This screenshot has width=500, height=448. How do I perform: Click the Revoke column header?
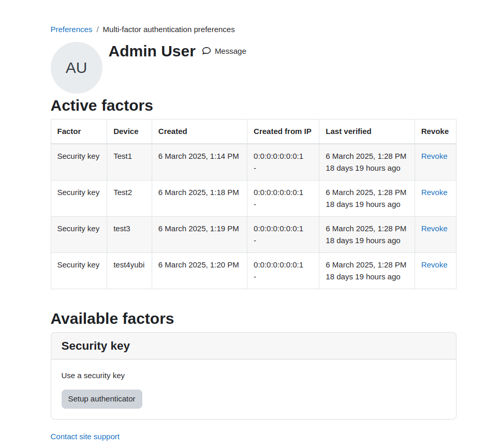click(435, 131)
